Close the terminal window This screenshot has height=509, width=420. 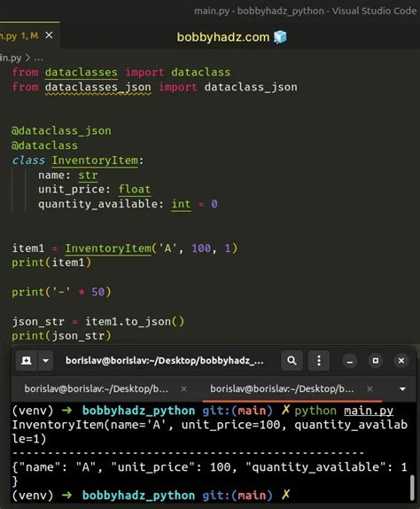[401, 361]
